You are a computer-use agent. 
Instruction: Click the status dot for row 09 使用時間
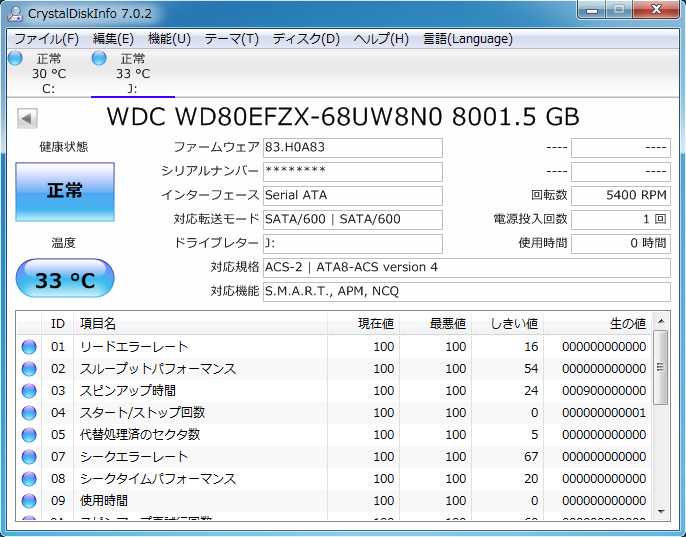29,501
